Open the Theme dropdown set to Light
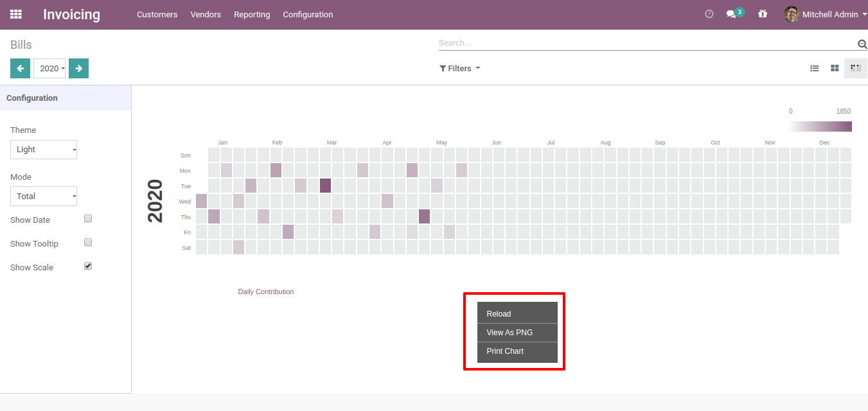The width and height of the screenshot is (868, 411). (44, 150)
